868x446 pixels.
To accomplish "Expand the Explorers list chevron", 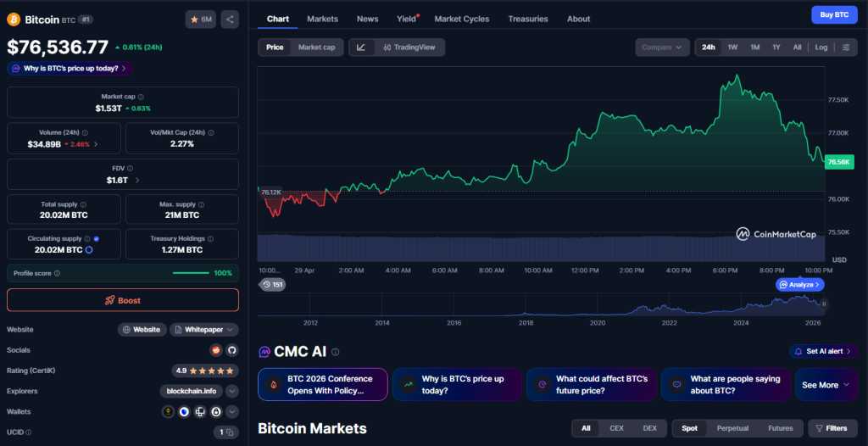I will (x=231, y=391).
